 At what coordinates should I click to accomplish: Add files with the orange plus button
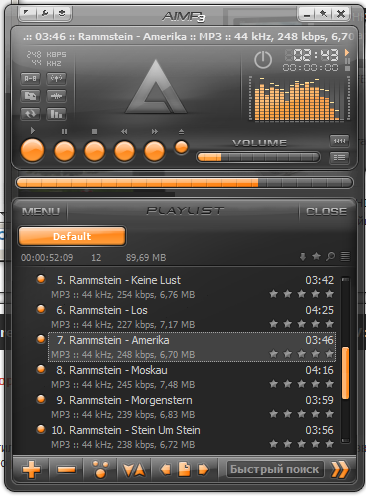pos(31,470)
